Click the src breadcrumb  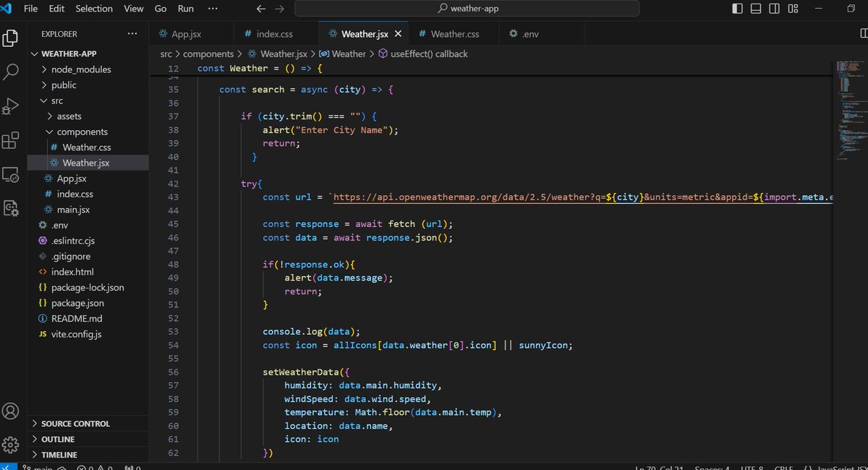click(x=166, y=54)
